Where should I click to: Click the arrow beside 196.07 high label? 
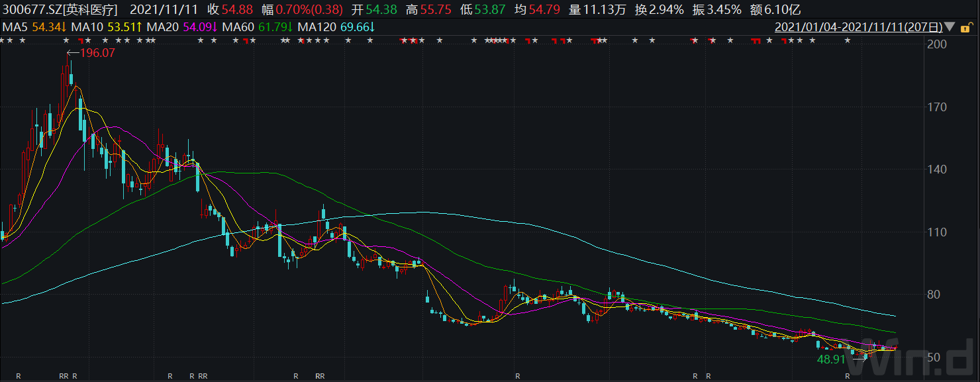72,54
